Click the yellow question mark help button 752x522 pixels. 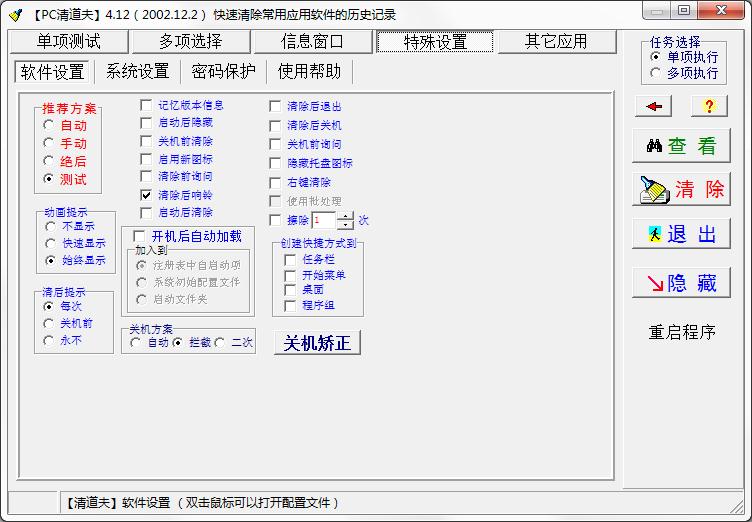coord(709,106)
